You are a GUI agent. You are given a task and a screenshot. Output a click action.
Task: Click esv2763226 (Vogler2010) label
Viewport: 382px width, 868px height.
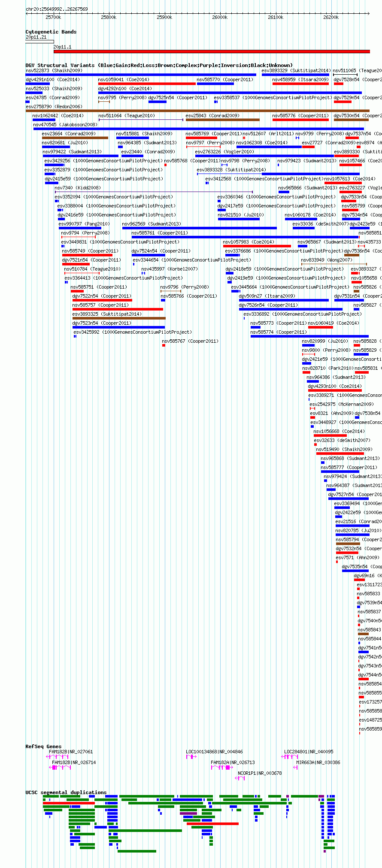pos(224,152)
